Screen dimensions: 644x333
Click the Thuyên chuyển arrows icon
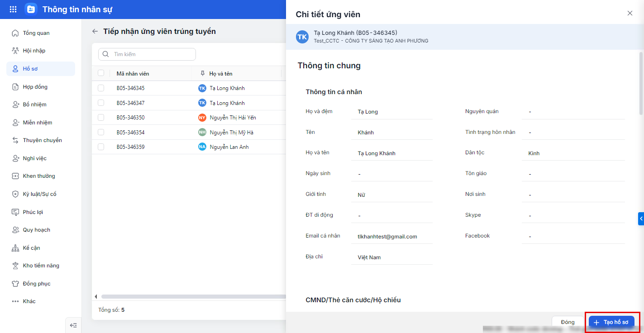click(x=15, y=140)
